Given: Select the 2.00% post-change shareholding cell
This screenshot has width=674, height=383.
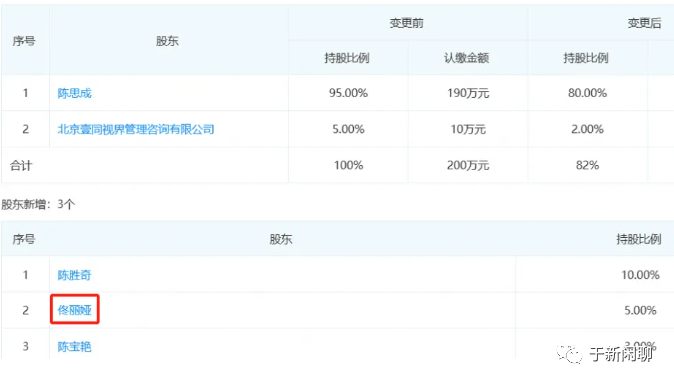Looking at the screenshot, I should point(587,129).
